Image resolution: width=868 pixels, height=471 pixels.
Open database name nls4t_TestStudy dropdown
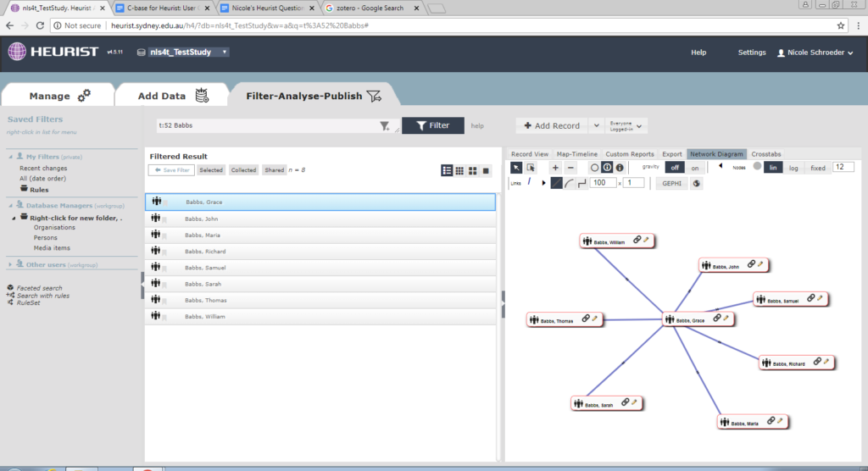[x=224, y=53]
